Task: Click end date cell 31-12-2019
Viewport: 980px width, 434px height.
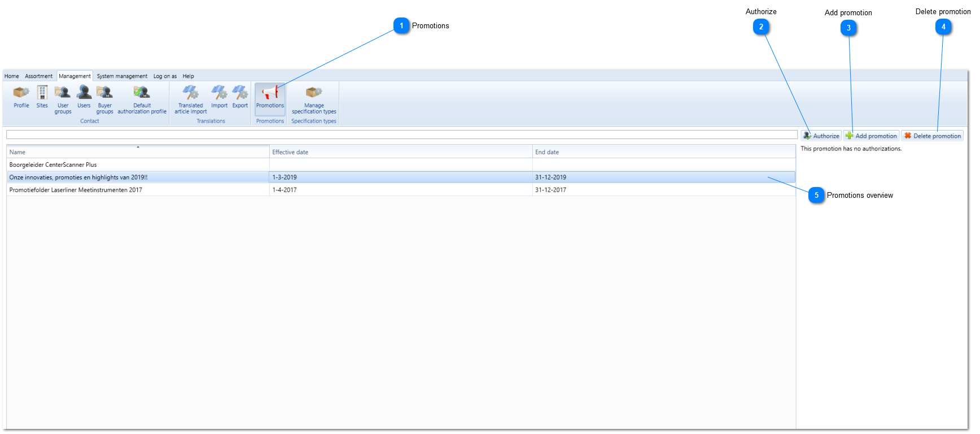Action: [x=664, y=177]
